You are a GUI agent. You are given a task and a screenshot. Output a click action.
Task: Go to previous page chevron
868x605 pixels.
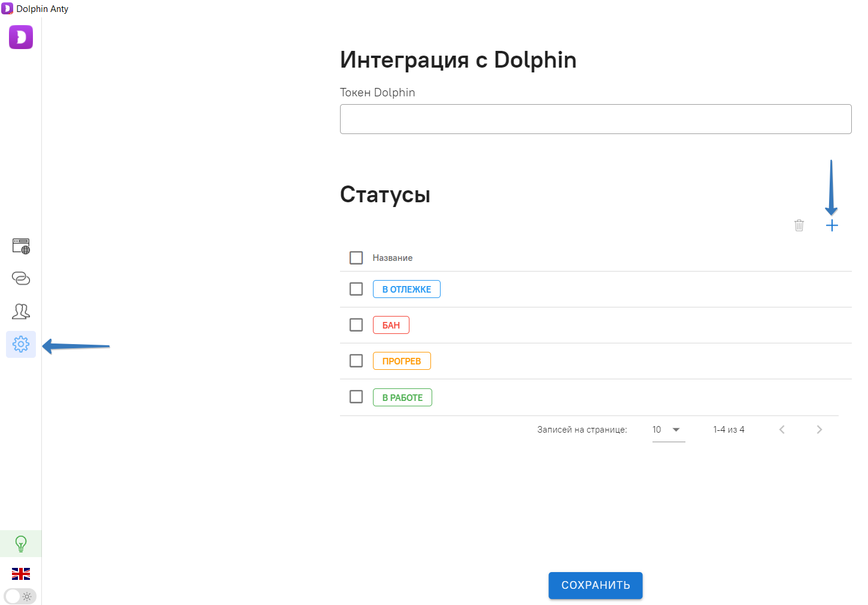pos(782,430)
